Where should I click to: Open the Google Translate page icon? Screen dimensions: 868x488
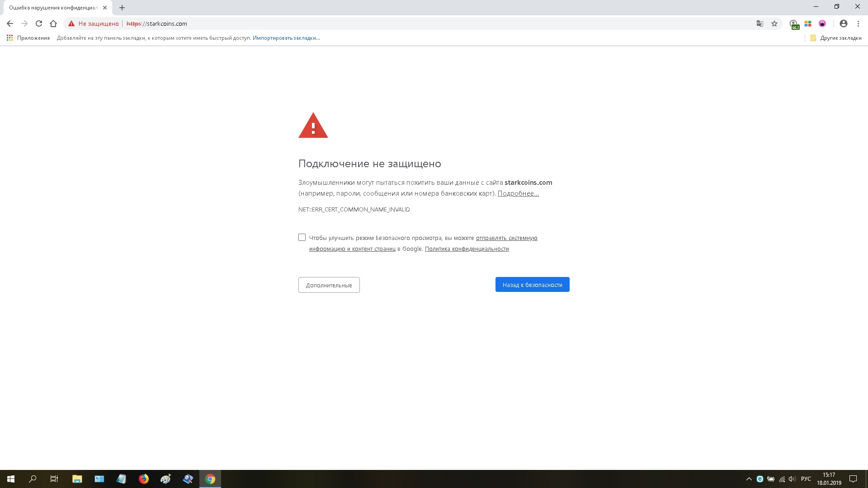coord(760,23)
